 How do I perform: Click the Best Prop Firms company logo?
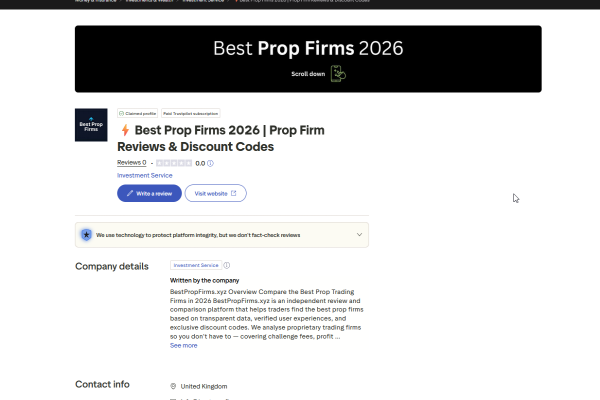point(92,124)
